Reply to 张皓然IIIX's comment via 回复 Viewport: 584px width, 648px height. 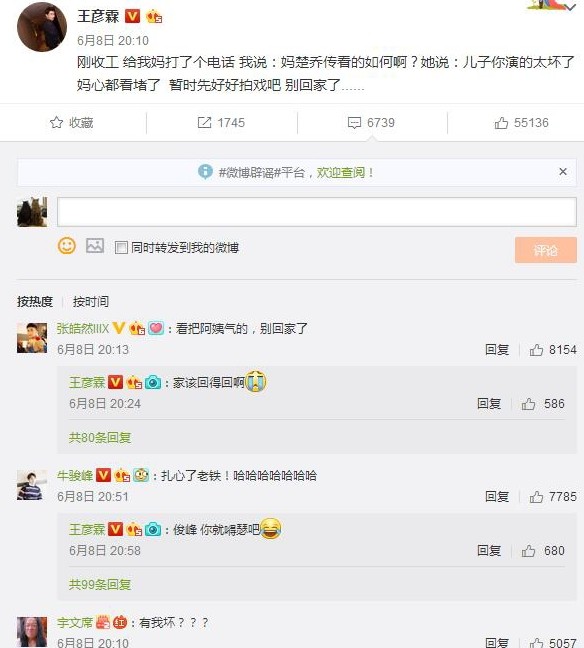(x=497, y=350)
